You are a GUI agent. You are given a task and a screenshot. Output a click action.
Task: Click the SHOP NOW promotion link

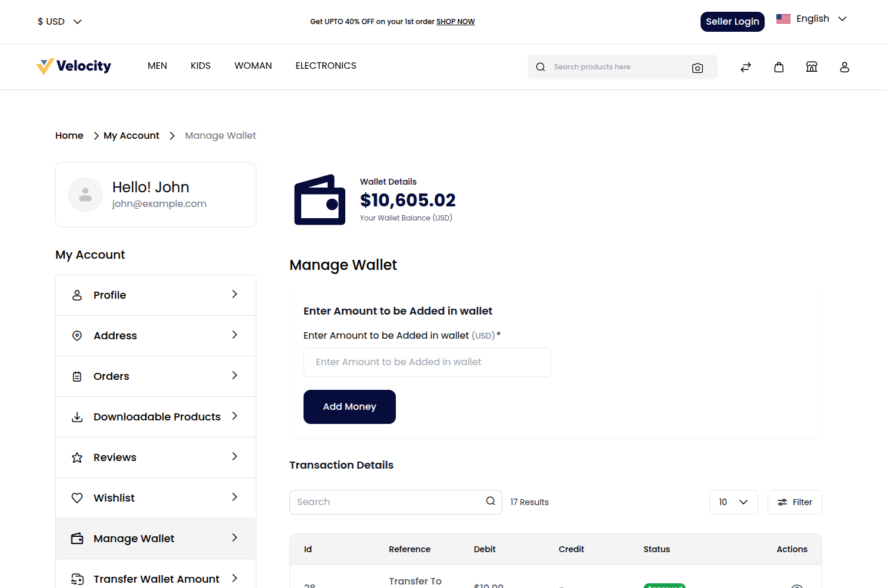tap(455, 21)
